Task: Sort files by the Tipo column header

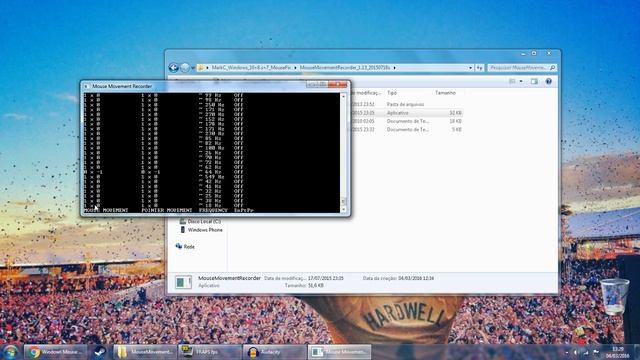Action: [392, 93]
